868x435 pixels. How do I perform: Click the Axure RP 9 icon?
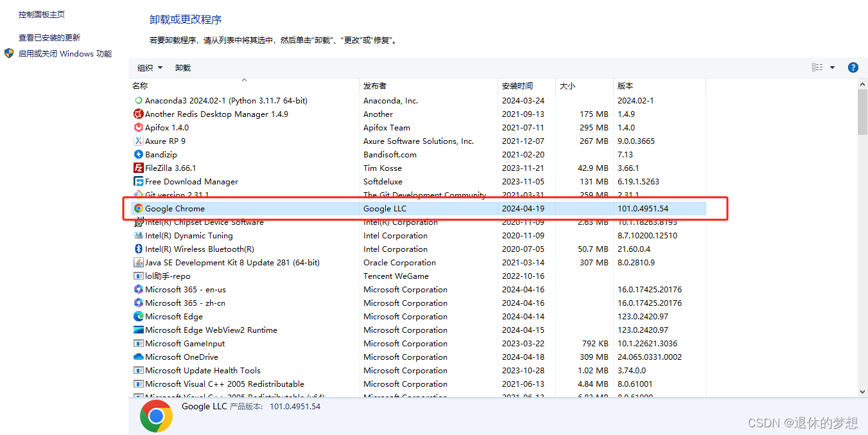(138, 141)
